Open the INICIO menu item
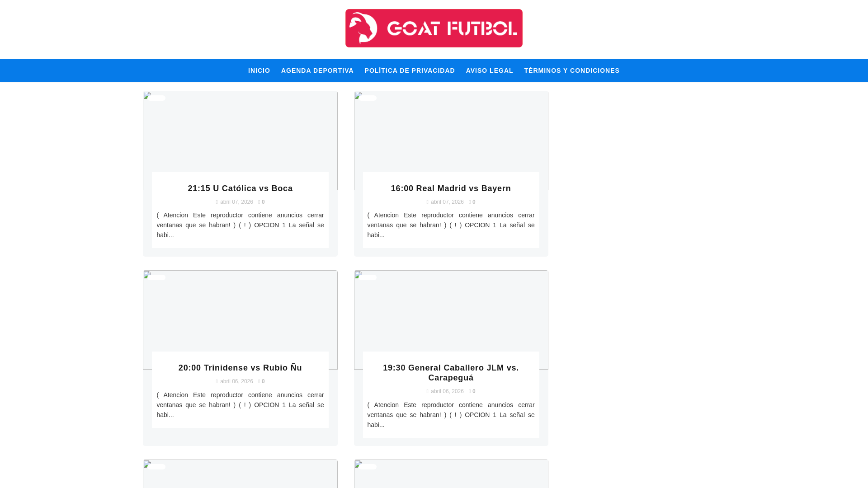This screenshot has width=868, height=488. [259, 70]
